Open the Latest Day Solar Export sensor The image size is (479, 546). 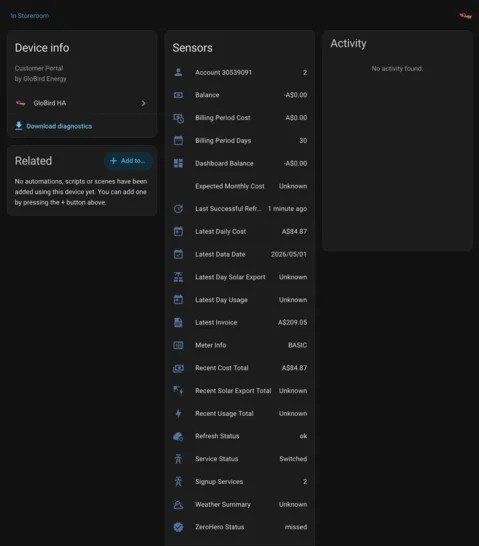[x=240, y=277]
